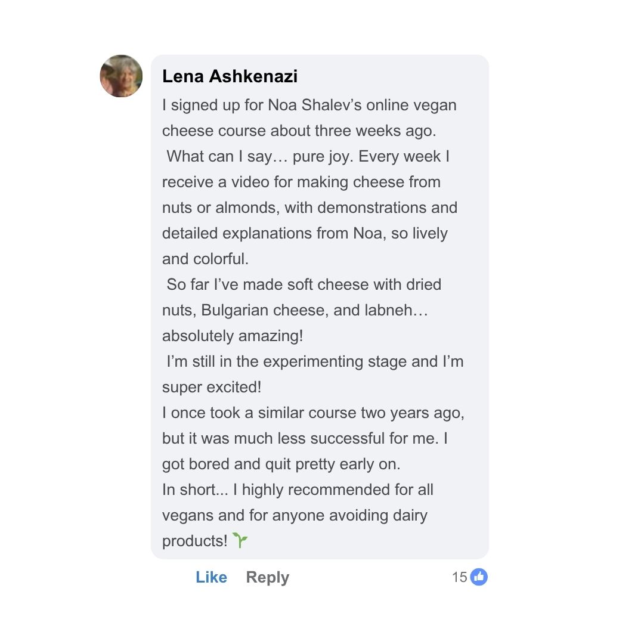This screenshot has width=644, height=644.
Task: Open the Lena Ashkenazi name link
Action: pos(230,76)
